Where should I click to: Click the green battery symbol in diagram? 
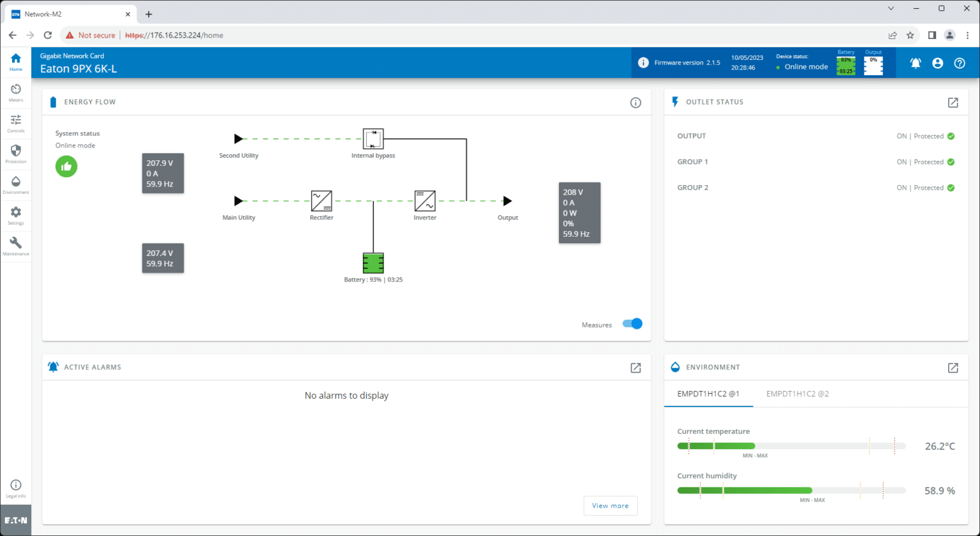[373, 263]
